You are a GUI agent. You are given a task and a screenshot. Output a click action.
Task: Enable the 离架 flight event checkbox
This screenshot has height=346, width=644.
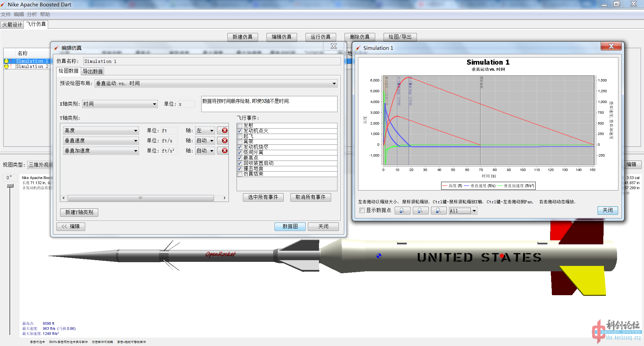click(240, 142)
